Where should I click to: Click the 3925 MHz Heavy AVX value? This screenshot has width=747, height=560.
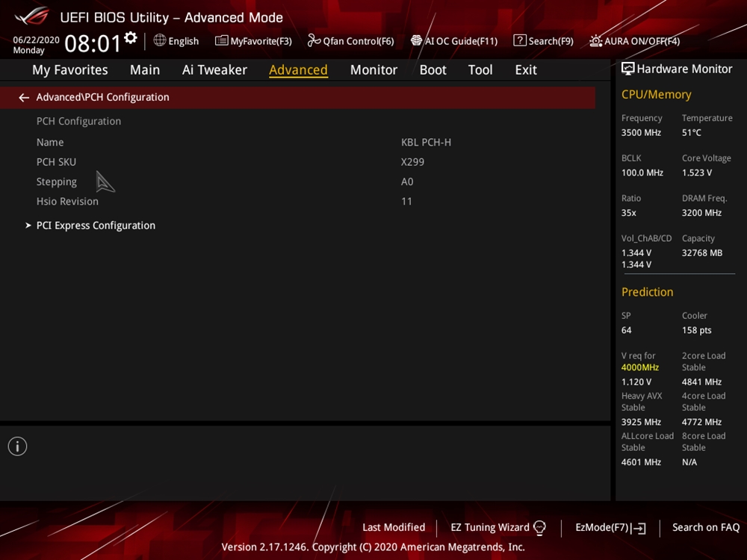pos(641,422)
